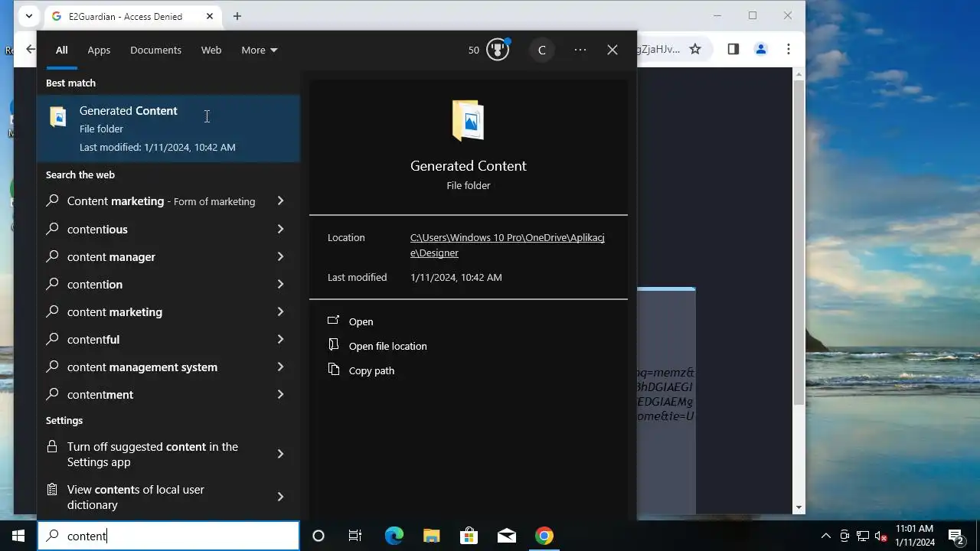Click the muted volume tray icon

[881, 536]
